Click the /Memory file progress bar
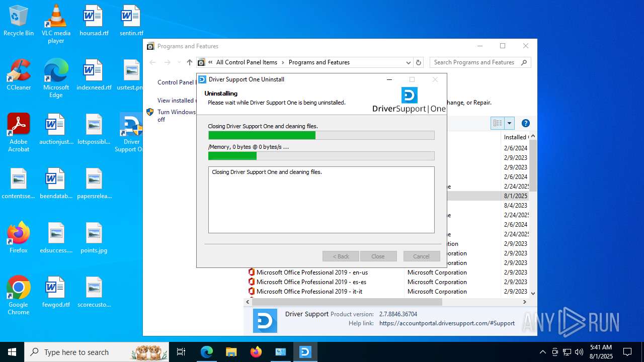 click(x=321, y=156)
